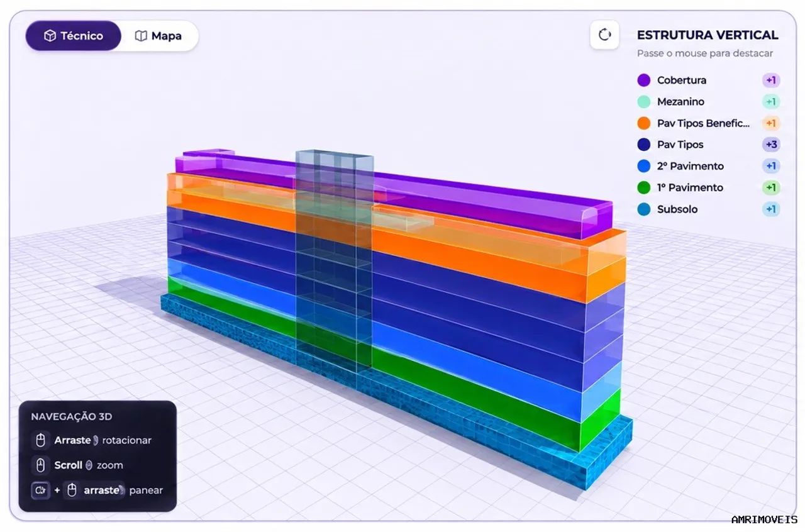805x532 pixels.
Task: Click the cube icon in Técnico tab
Action: [50, 36]
